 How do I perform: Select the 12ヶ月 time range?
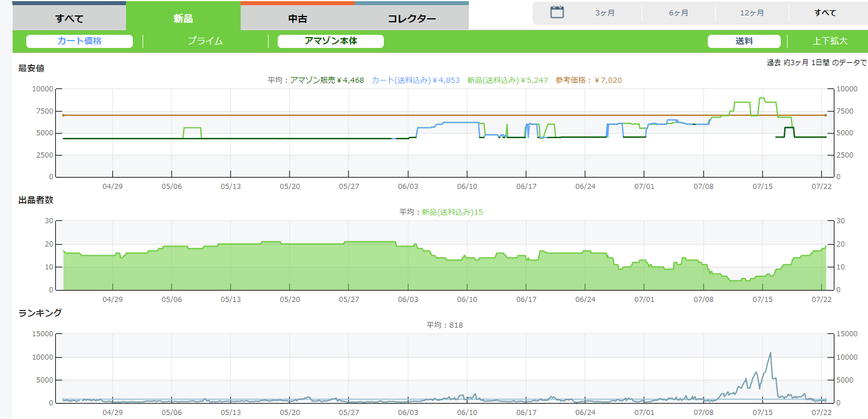pos(752,13)
